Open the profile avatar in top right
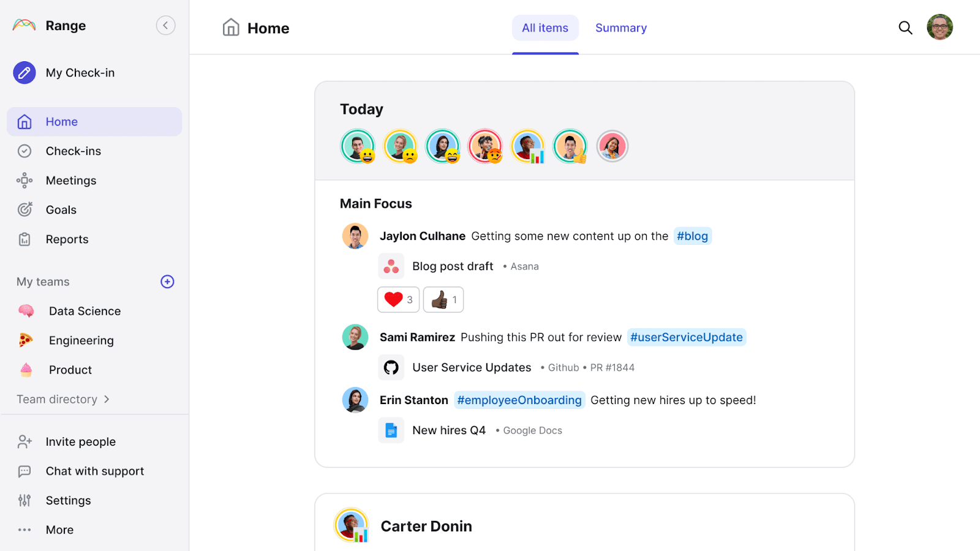 [940, 27]
